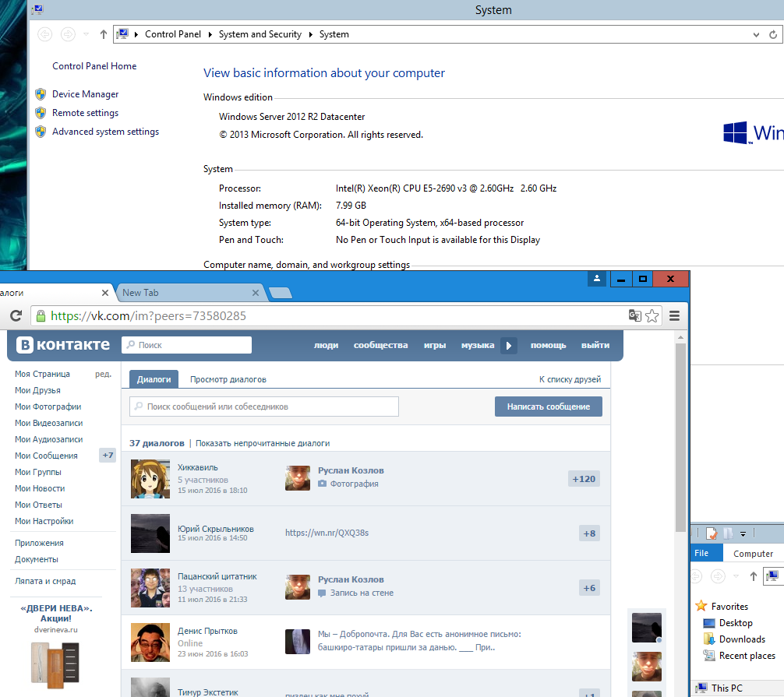The image size is (784, 697).
Task: Click the Forward arrow in System window
Action: tap(68, 34)
